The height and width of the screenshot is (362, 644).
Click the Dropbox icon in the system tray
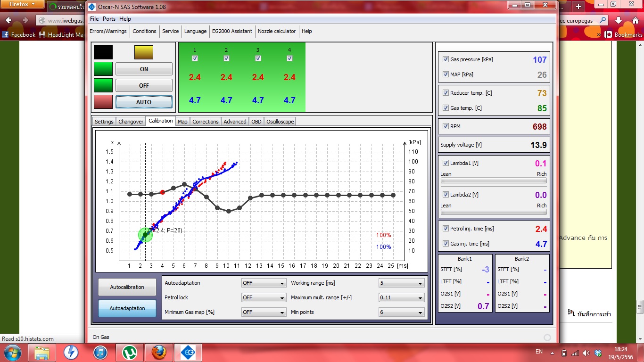(598, 353)
